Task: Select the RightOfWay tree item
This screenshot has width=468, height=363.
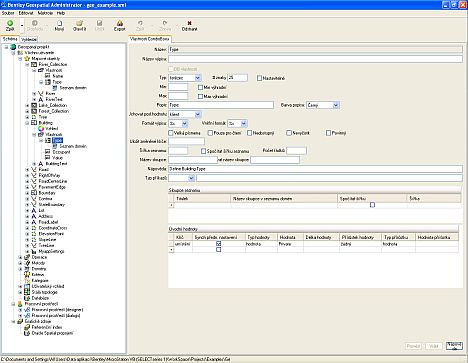Action: [x=49, y=175]
